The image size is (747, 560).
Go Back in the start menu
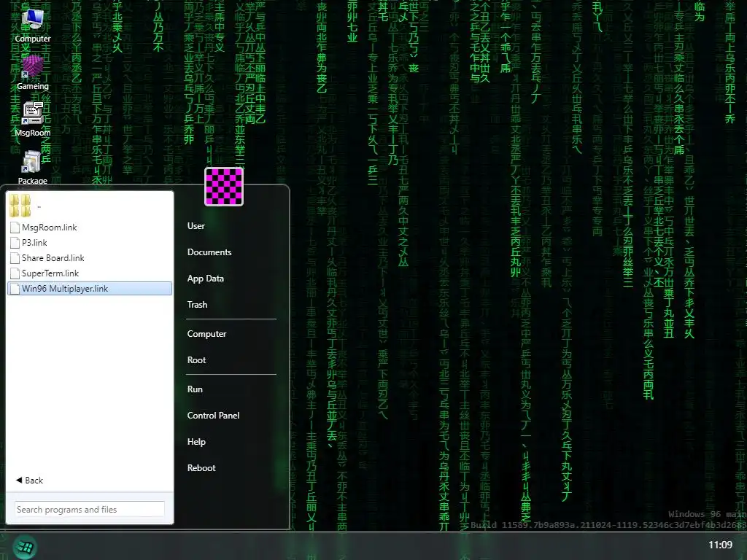tap(29, 480)
